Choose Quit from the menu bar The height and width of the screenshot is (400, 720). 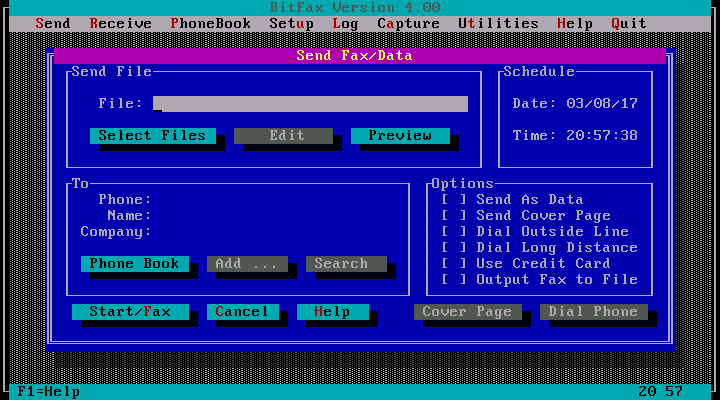coord(629,23)
